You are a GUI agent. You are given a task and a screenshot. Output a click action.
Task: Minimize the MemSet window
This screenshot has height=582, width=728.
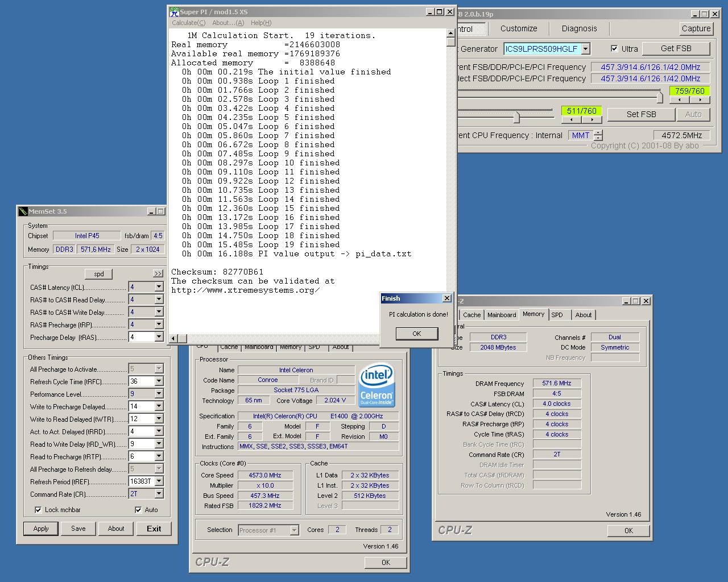click(151, 211)
